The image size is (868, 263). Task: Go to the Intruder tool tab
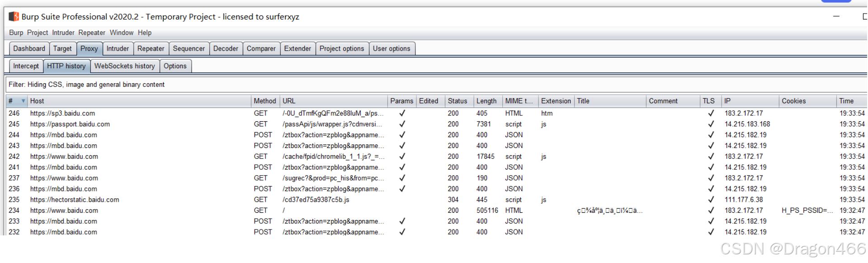pos(118,48)
